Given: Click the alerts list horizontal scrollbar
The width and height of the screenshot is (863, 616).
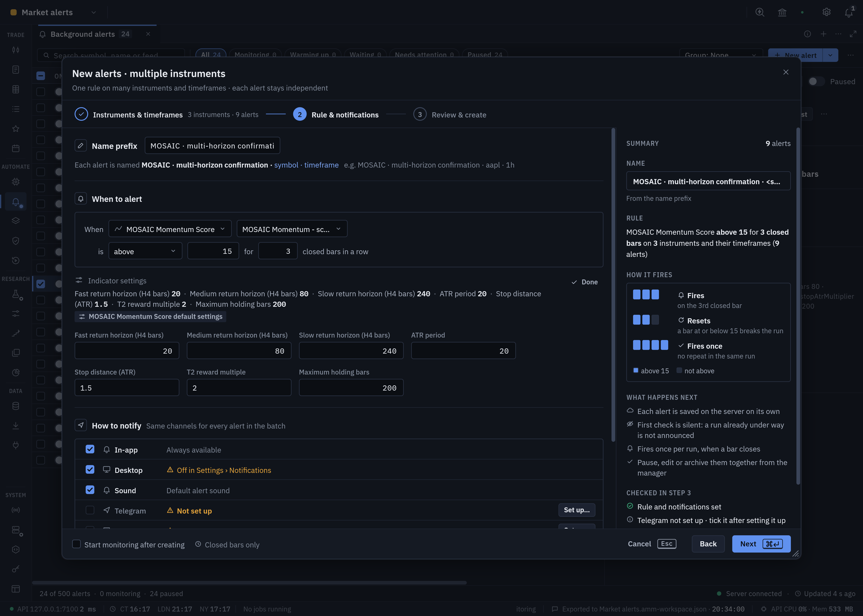Looking at the screenshot, I should (x=249, y=583).
